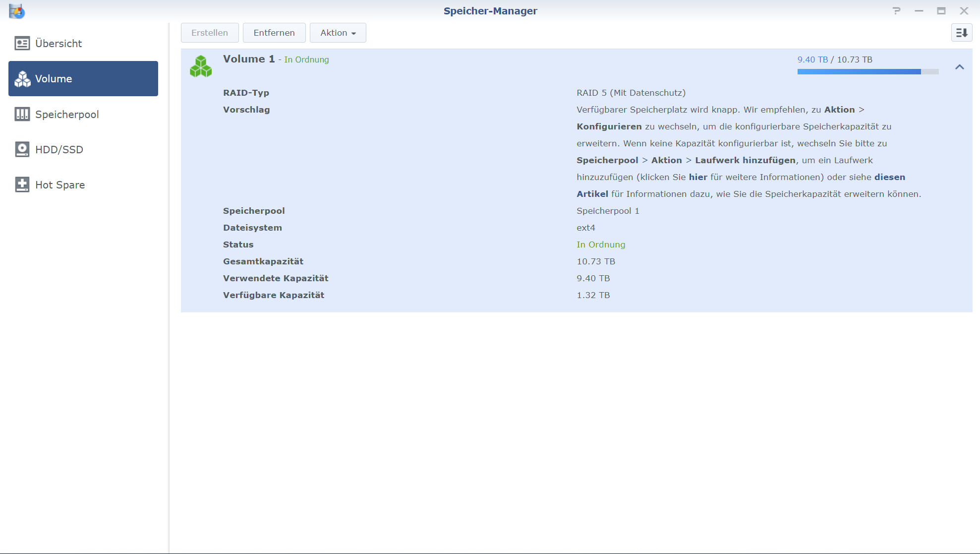Open the Aktion dropdown menu
This screenshot has width=980, height=554.
338,33
